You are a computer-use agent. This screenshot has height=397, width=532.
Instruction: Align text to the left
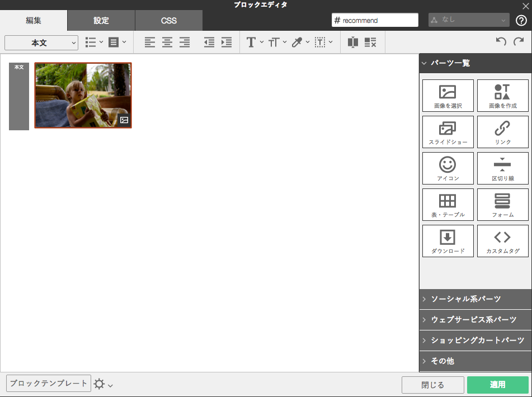pos(149,42)
